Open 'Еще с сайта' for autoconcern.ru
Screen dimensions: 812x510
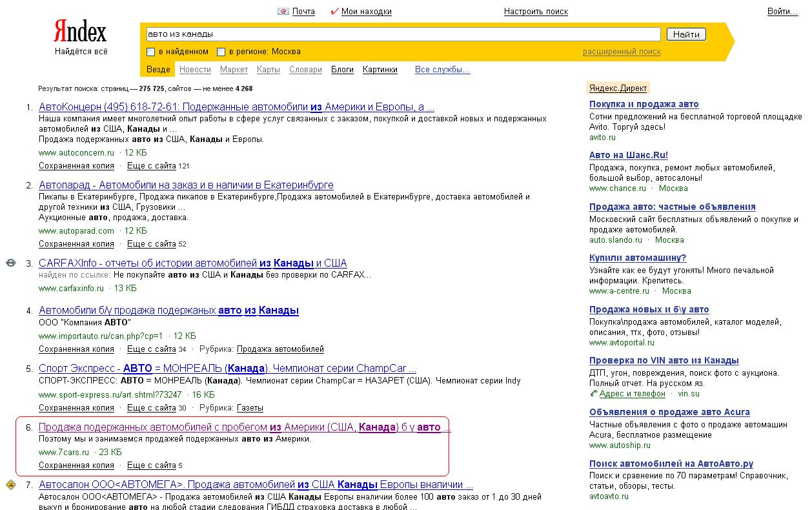[152, 166]
